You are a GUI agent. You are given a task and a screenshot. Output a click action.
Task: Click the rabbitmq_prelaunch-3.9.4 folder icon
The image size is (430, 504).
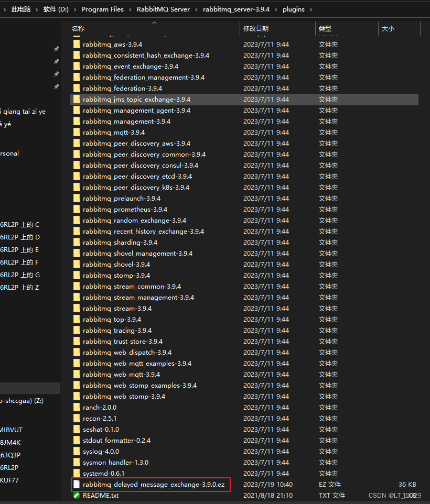tap(77, 199)
